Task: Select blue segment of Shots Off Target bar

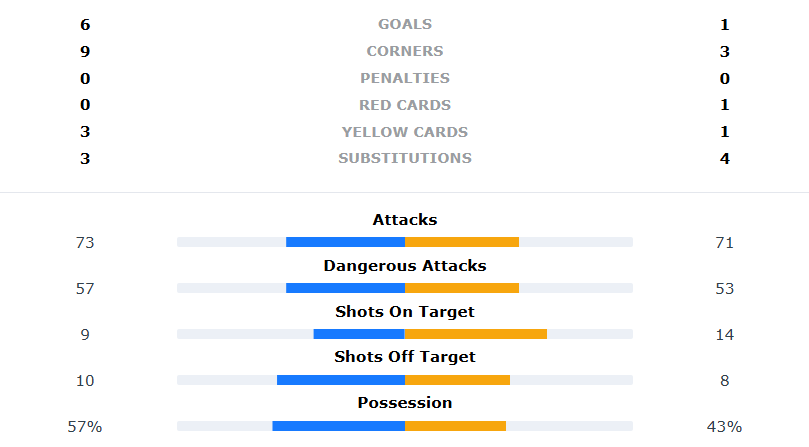Action: click(x=340, y=380)
